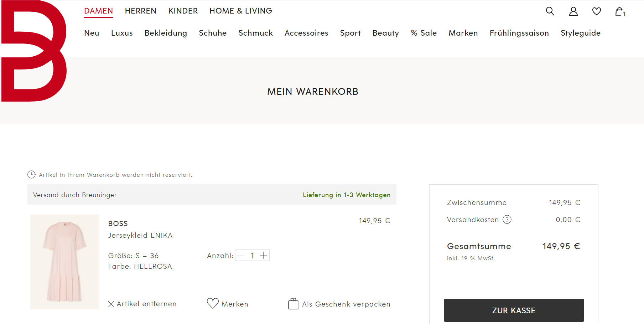This screenshot has width=644, height=324.
Task: Click the quantity value field showing 1
Action: [x=252, y=255]
